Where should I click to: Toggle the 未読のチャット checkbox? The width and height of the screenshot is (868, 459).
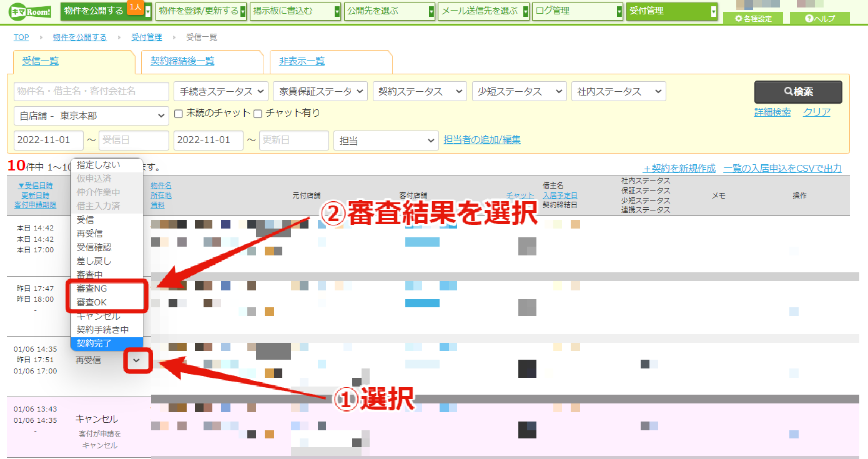[178, 114]
